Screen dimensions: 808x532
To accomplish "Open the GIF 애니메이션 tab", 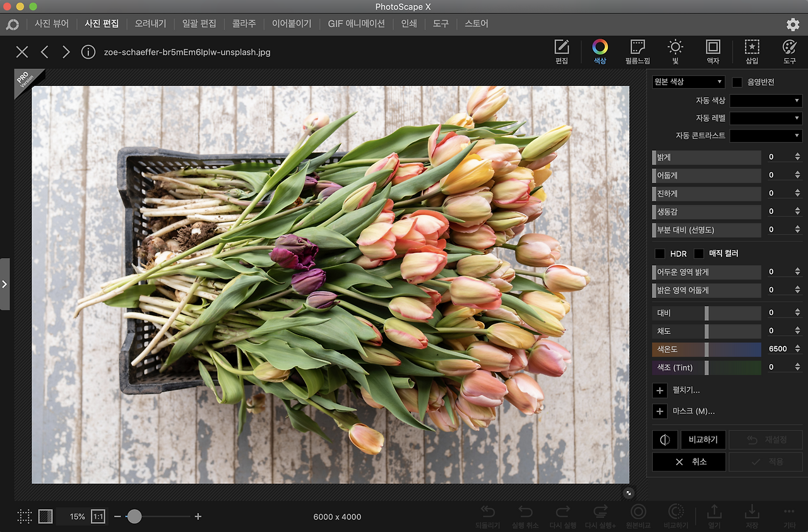I will coord(356,24).
